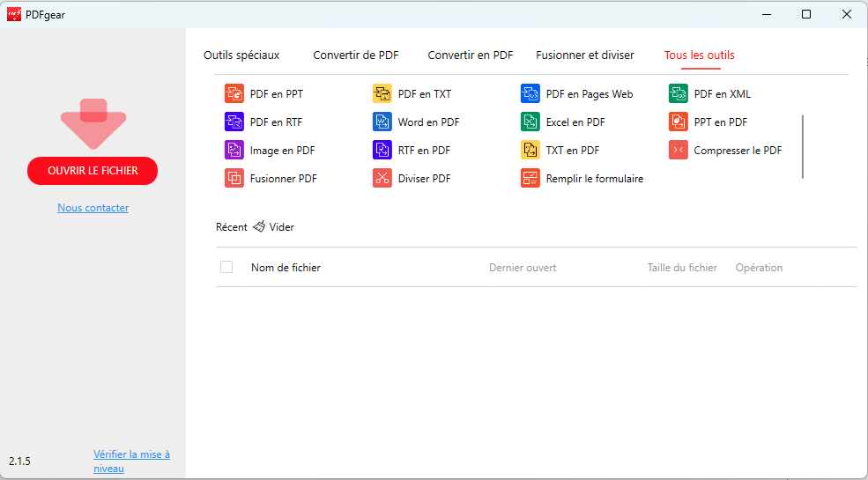The width and height of the screenshot is (868, 480).
Task: Click the Fusionner PDF icon
Action: 234,178
